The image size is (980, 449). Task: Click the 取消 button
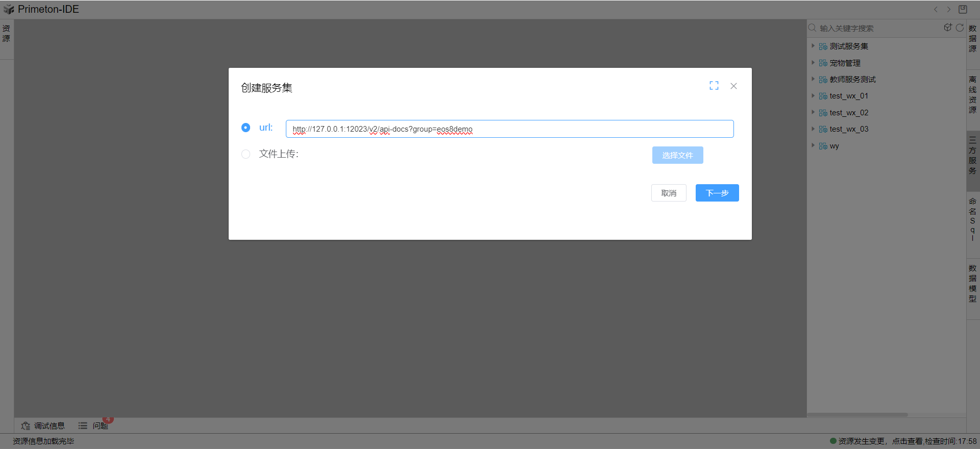pos(669,193)
